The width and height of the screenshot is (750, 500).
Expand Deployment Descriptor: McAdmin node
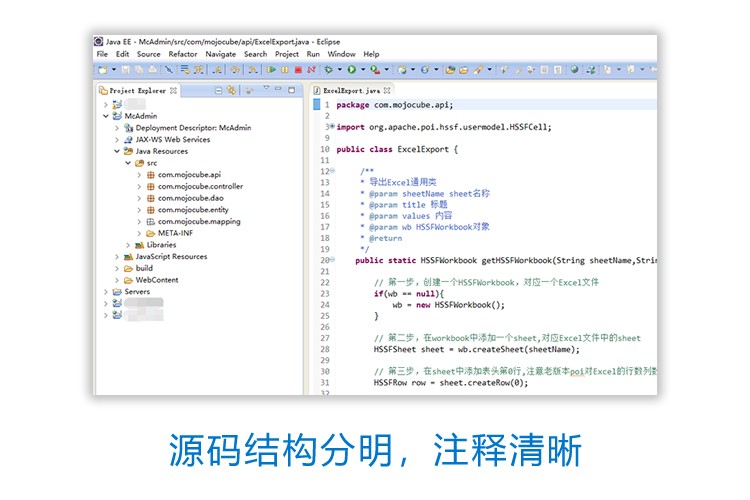(117, 128)
